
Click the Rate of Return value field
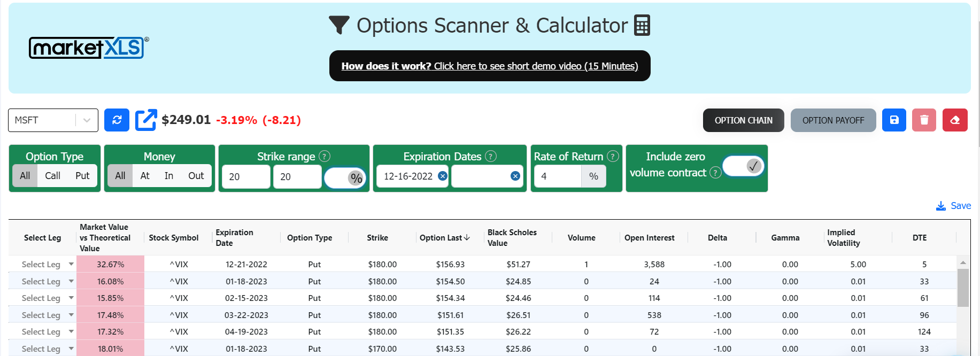pos(558,176)
